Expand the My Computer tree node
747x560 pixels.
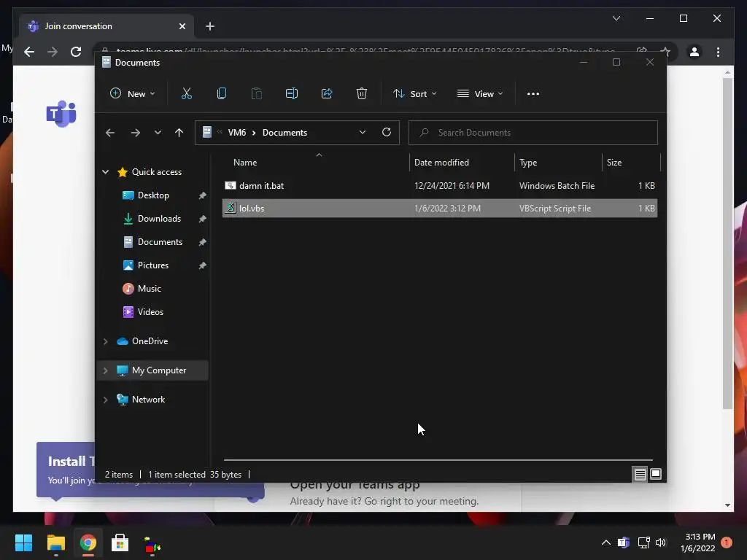point(106,370)
